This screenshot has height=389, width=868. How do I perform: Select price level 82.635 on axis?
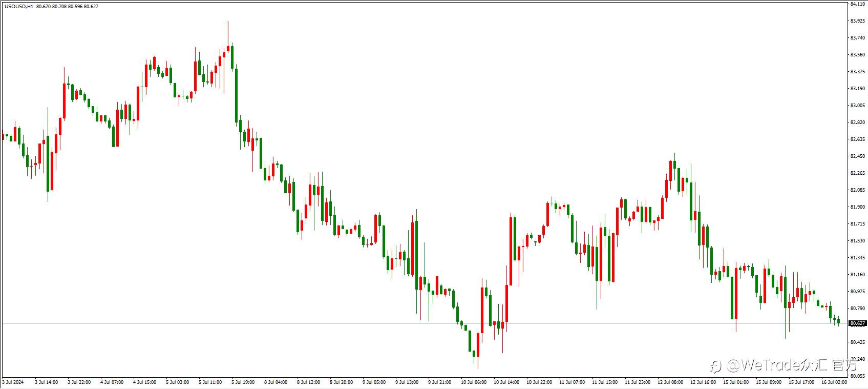[857, 139]
